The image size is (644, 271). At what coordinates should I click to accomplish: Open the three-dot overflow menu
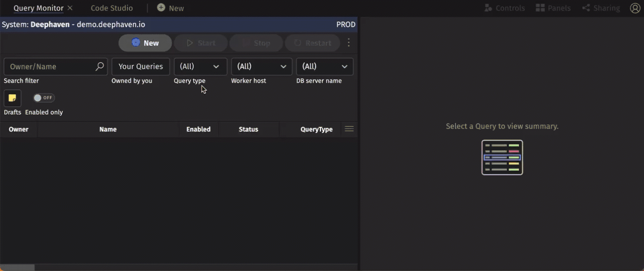pyautogui.click(x=349, y=43)
